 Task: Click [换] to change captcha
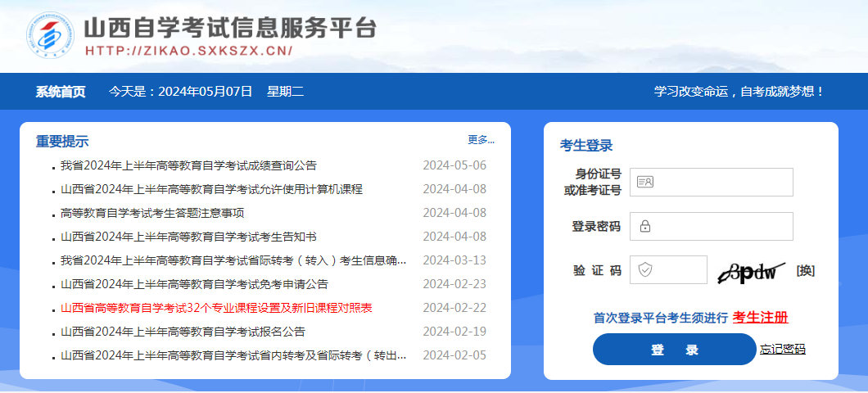pos(805,271)
